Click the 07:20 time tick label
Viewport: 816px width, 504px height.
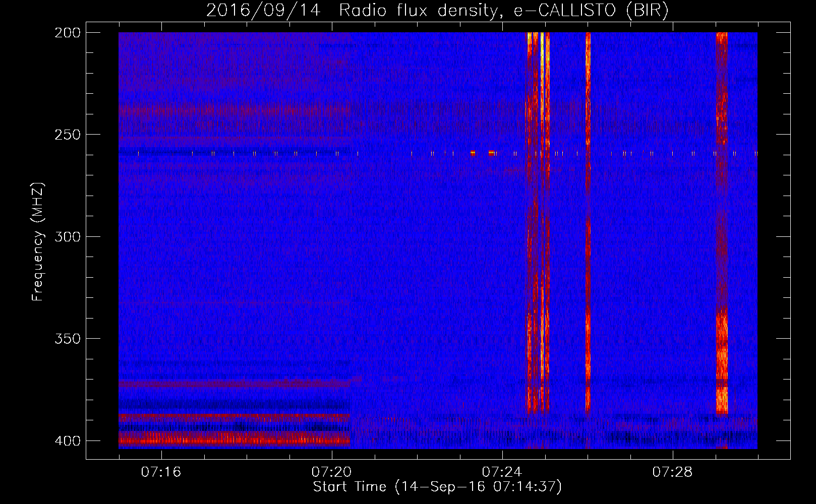pos(331,472)
